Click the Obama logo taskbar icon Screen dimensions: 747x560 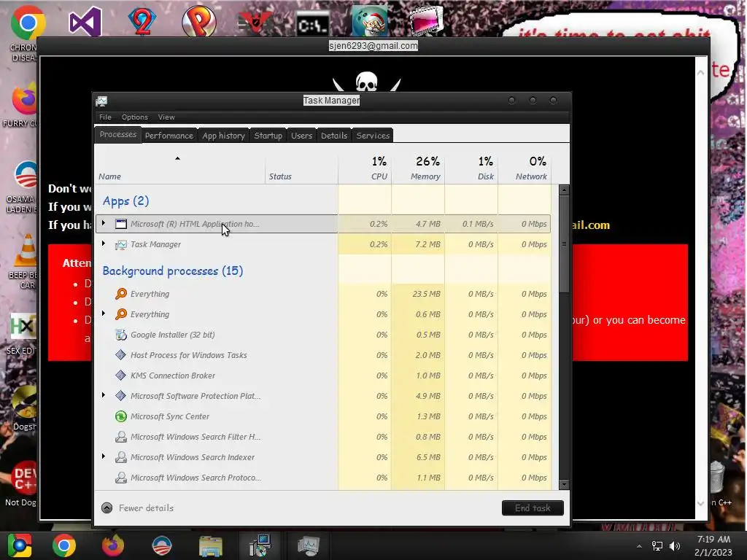point(161,545)
